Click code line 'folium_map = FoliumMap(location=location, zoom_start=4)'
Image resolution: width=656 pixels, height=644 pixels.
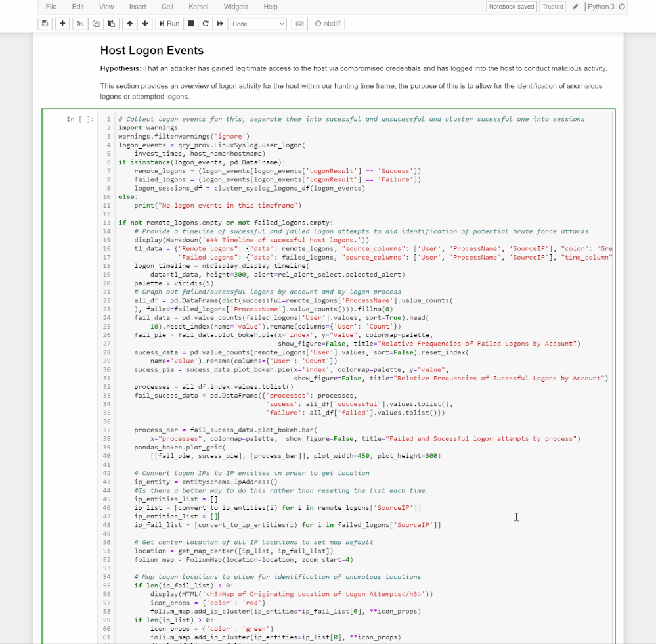(x=244, y=559)
